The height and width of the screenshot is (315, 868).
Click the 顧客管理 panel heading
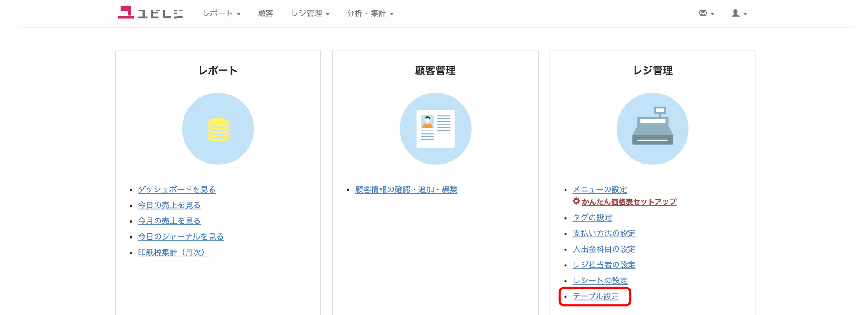435,70
